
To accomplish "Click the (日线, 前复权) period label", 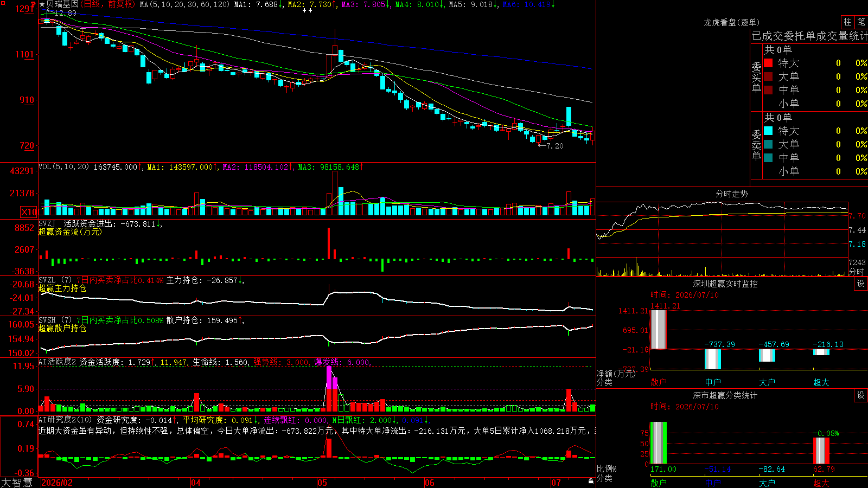I will 107,4.
